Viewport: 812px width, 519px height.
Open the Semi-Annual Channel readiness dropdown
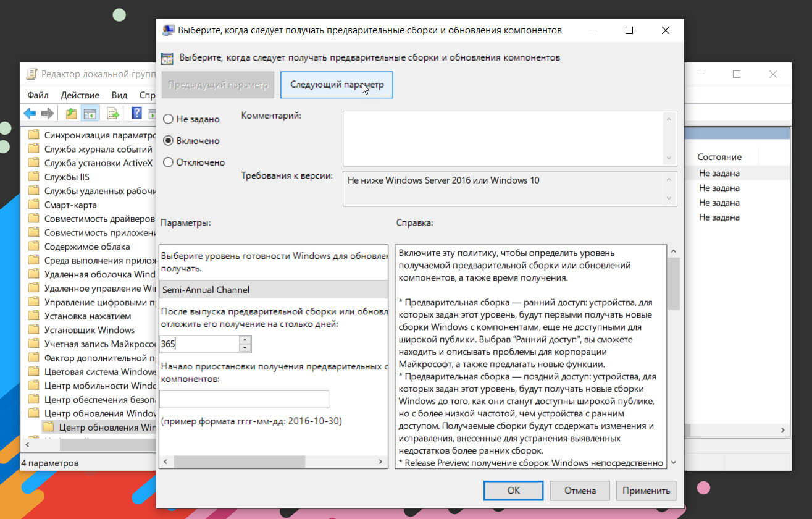274,290
